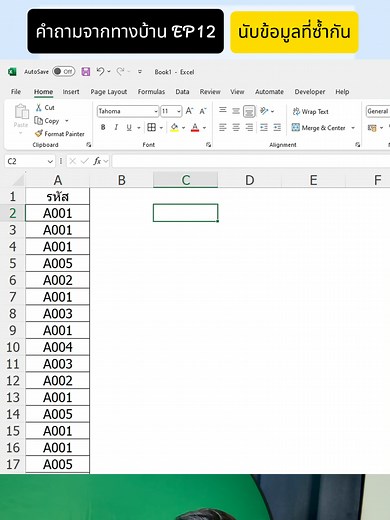Apply the yellow Fill Color bucket
Image resolution: width=390 pixels, height=520 pixels.
tap(174, 127)
